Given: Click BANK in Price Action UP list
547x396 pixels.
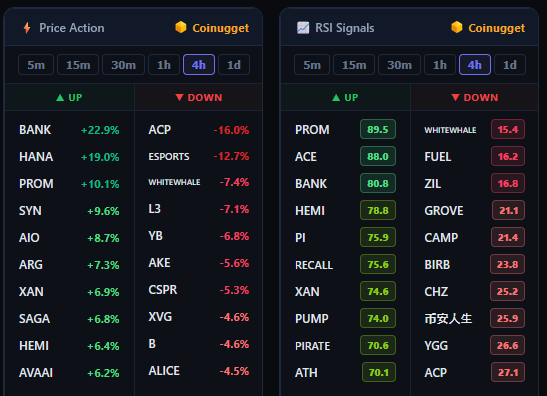Looking at the screenshot, I should [35, 130].
